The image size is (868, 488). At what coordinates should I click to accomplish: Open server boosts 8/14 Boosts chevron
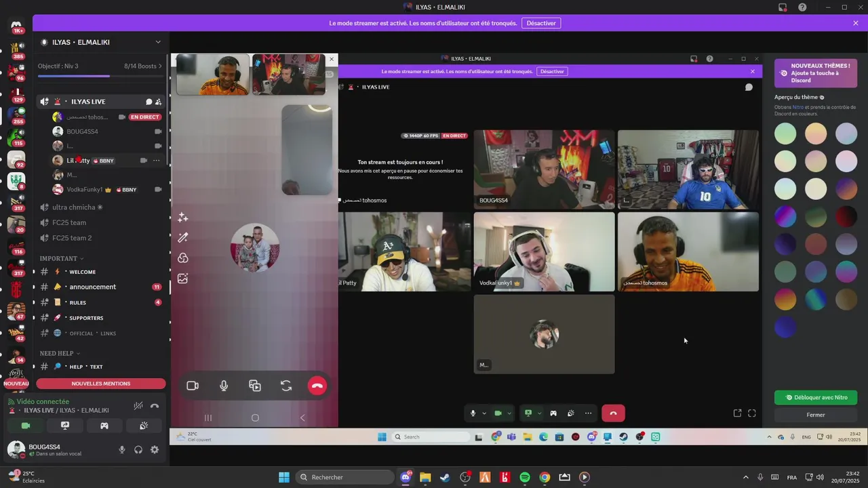(160, 66)
